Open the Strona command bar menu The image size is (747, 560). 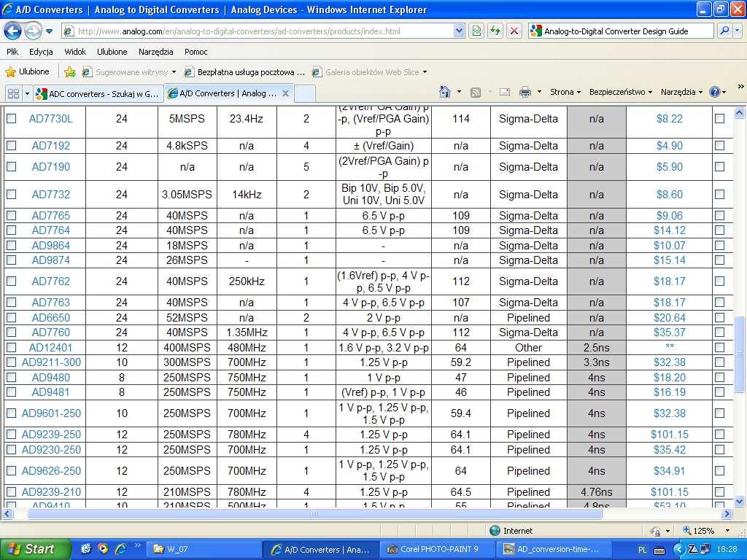(x=565, y=91)
